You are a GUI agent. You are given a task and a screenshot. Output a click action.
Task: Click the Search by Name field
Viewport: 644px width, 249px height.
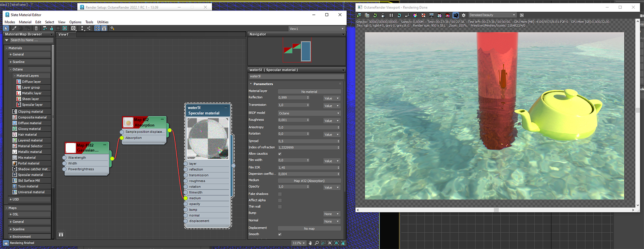click(31, 40)
